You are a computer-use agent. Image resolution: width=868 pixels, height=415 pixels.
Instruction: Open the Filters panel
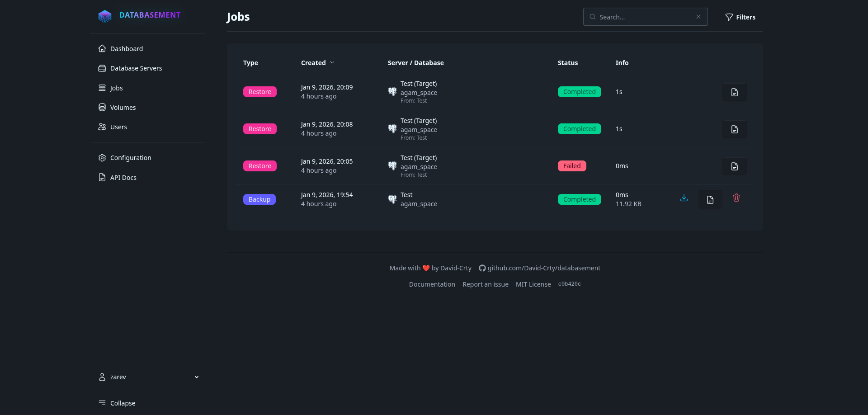tap(740, 17)
